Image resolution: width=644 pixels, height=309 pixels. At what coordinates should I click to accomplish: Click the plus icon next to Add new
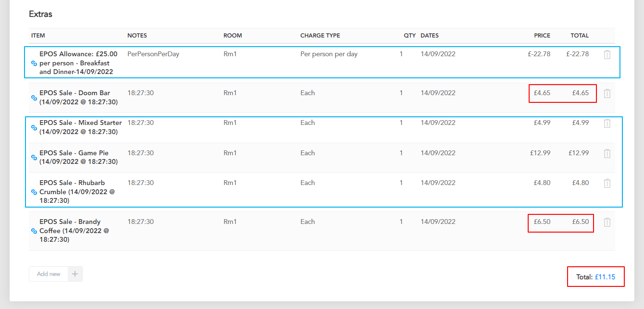tap(75, 274)
